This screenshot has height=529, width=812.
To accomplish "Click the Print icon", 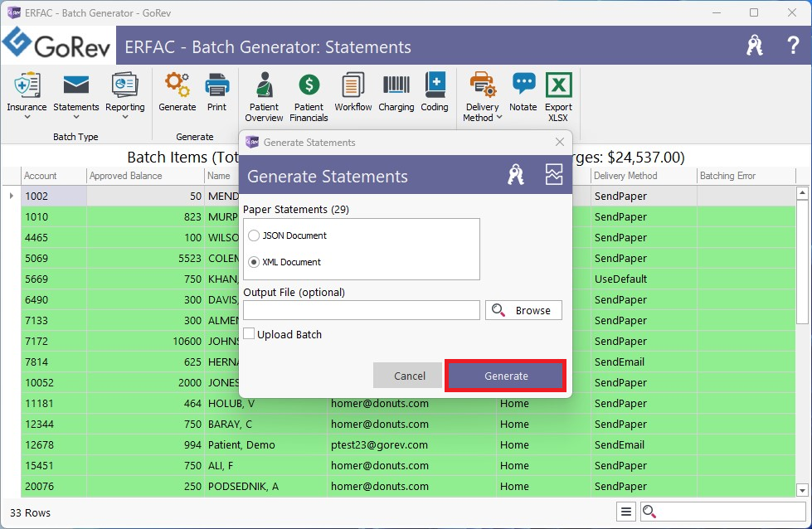I will pyautogui.click(x=217, y=85).
